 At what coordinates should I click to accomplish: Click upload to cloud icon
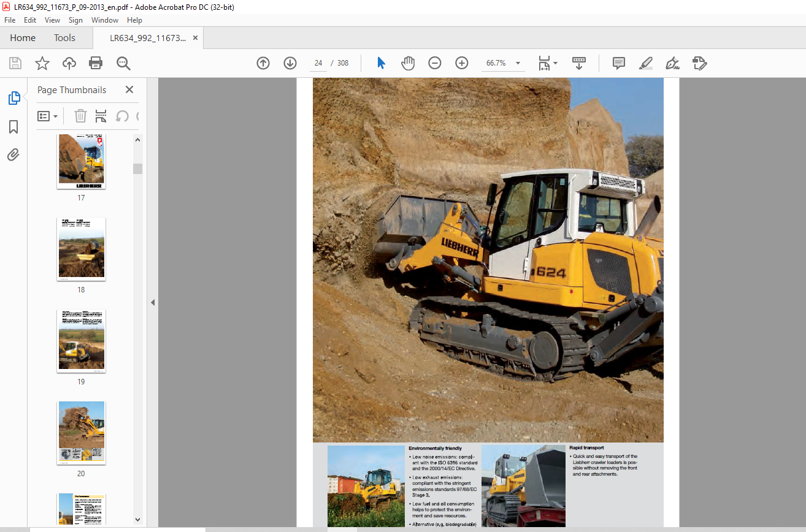pyautogui.click(x=69, y=63)
